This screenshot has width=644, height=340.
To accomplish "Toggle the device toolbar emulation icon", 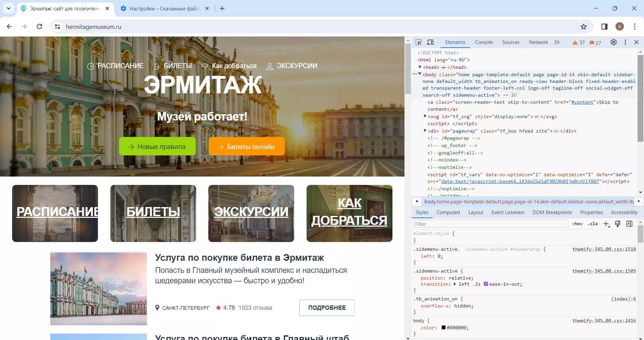I will [x=430, y=42].
